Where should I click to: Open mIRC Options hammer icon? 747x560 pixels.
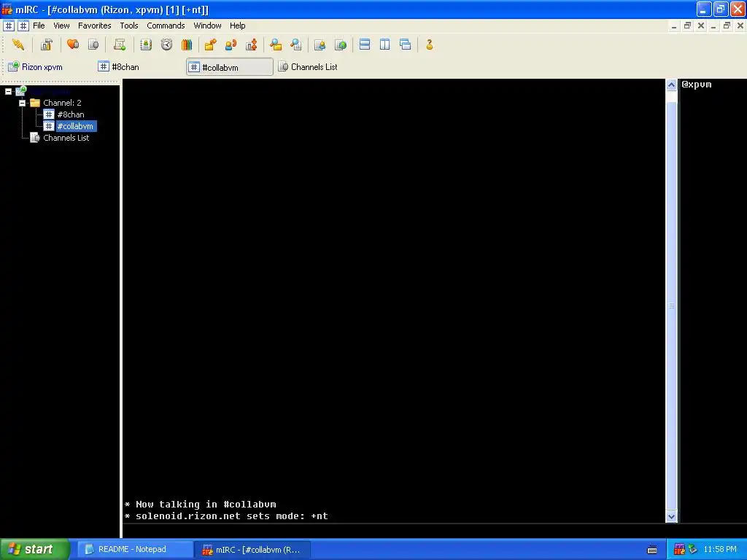[x=46, y=44]
